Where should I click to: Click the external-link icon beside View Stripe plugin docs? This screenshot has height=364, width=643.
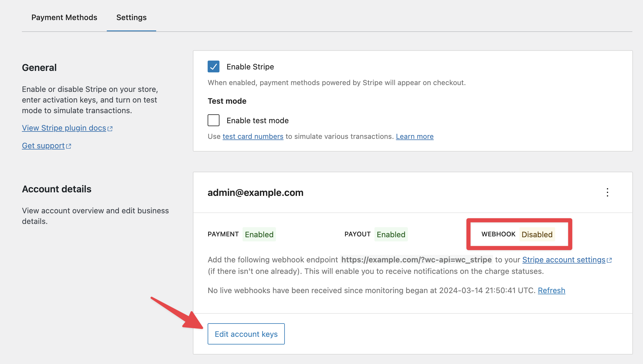click(110, 128)
